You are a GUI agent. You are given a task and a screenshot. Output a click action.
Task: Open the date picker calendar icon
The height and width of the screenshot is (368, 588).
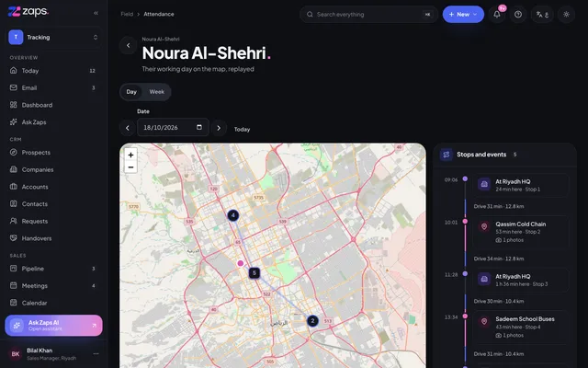coord(199,127)
